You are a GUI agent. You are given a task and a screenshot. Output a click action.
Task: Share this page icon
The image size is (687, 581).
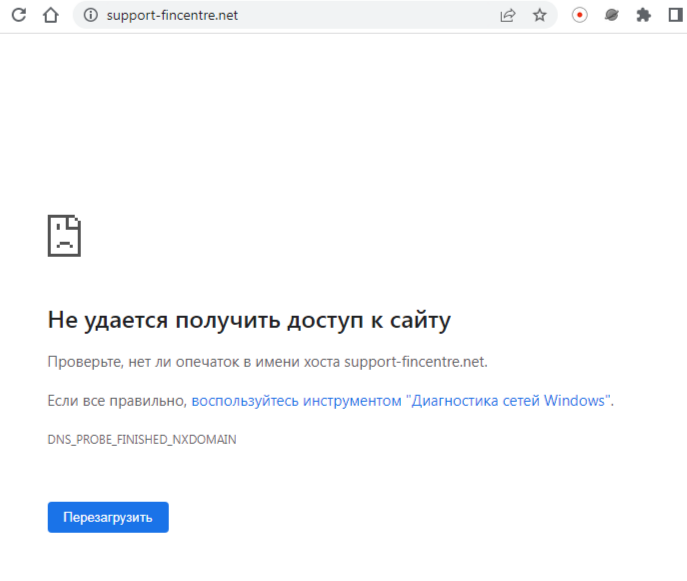(x=508, y=15)
